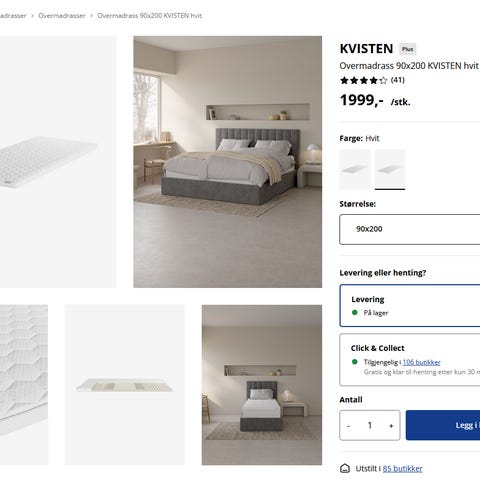Add item with the blue Legg i button
Screen dimensions: 480x480
pyautogui.click(x=443, y=425)
